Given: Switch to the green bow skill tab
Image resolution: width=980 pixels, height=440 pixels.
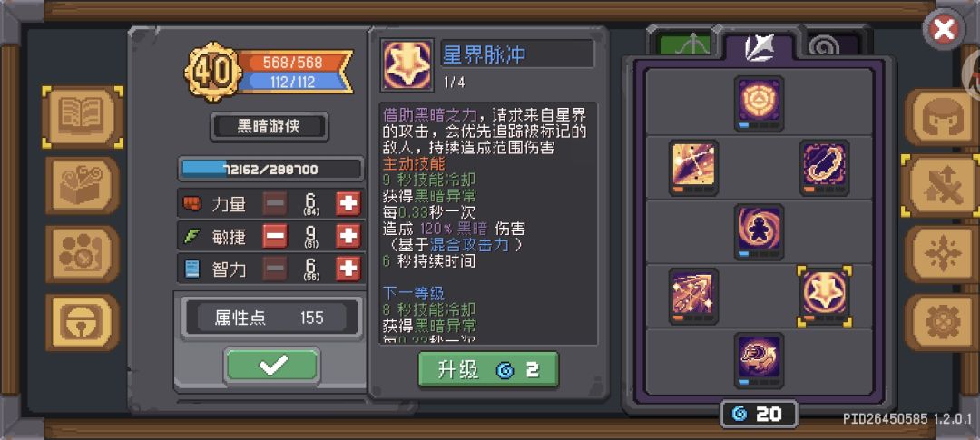Looking at the screenshot, I should click(x=684, y=44).
